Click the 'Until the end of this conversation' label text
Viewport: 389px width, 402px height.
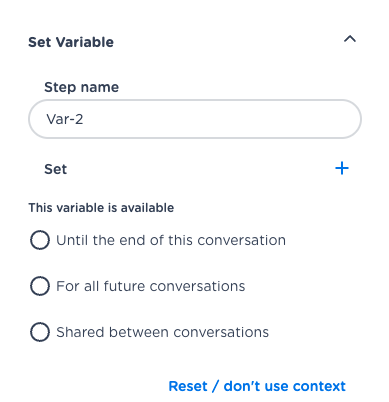(x=171, y=240)
